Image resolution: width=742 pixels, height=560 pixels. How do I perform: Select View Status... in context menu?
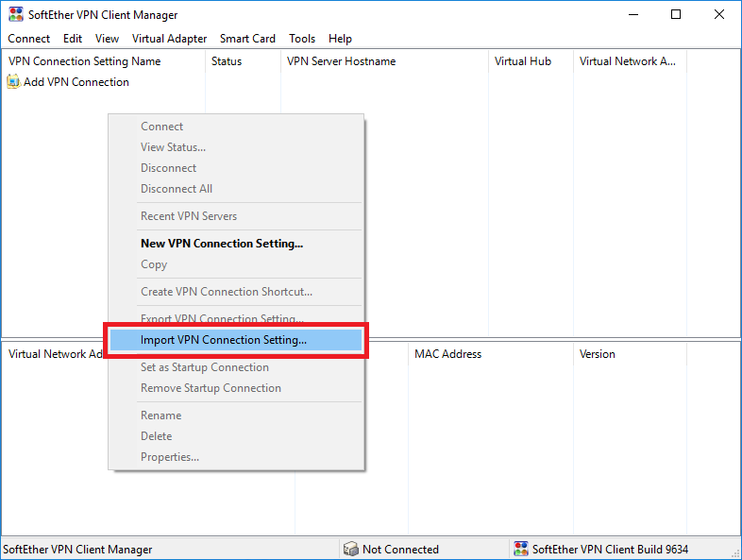click(x=236, y=147)
